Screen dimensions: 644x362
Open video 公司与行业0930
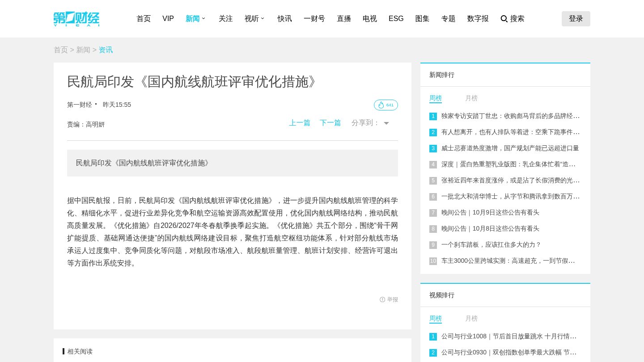click(x=509, y=353)
